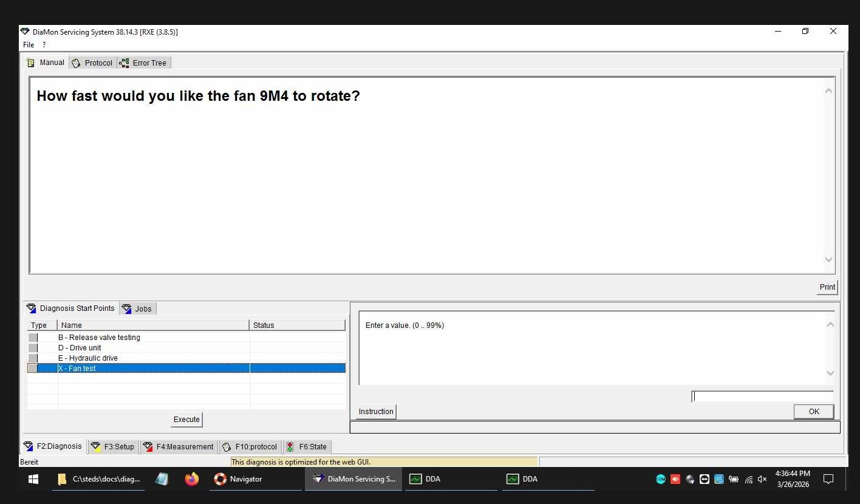
Task: Click the F6:State traffic light icon
Action: coord(290,447)
